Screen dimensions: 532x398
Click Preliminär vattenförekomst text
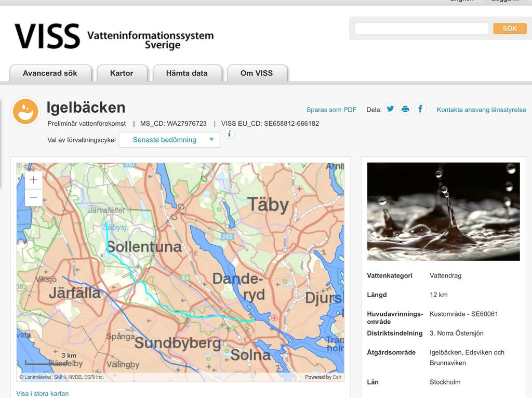click(87, 124)
